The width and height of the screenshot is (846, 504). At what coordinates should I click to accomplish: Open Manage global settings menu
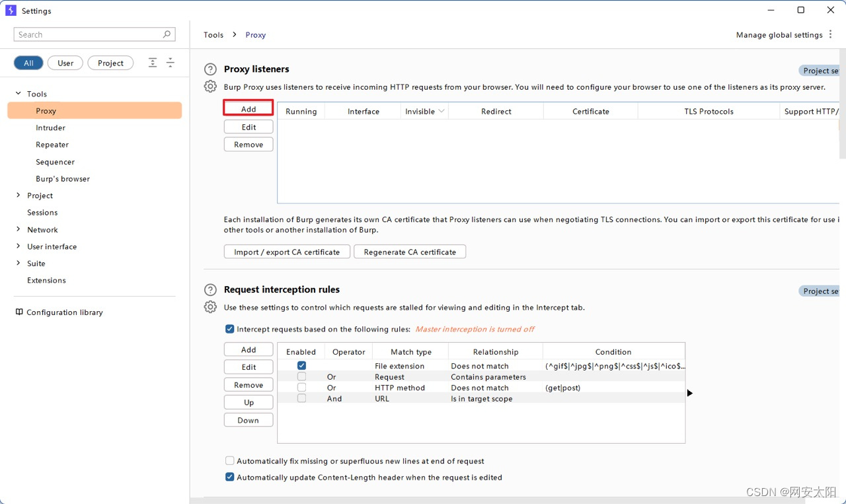point(779,35)
